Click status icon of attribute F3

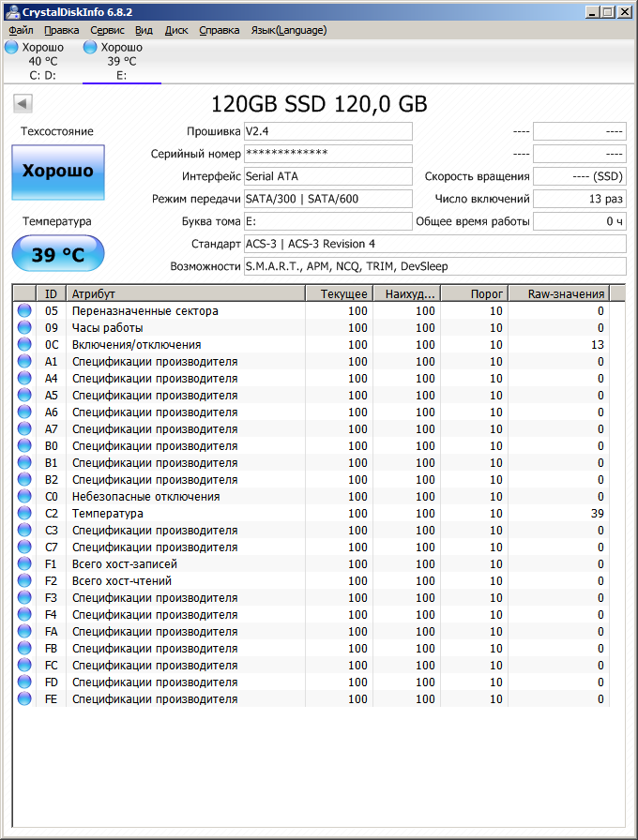pyautogui.click(x=24, y=597)
